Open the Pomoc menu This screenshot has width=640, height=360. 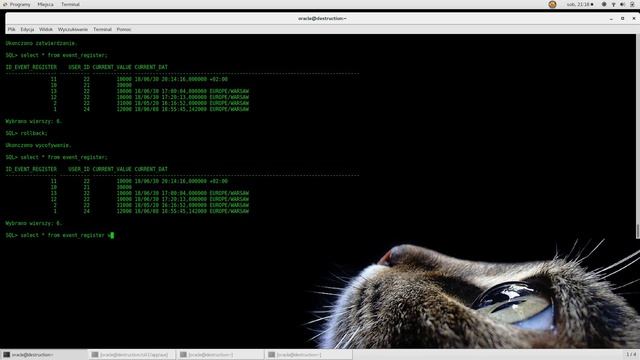point(124,29)
